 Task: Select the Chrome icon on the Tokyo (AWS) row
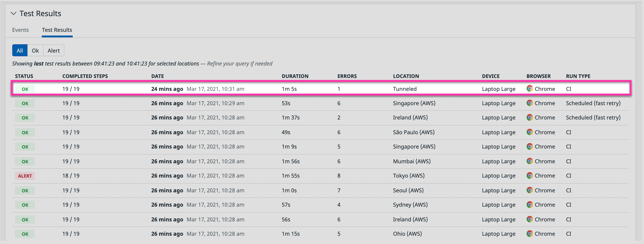pos(530,176)
